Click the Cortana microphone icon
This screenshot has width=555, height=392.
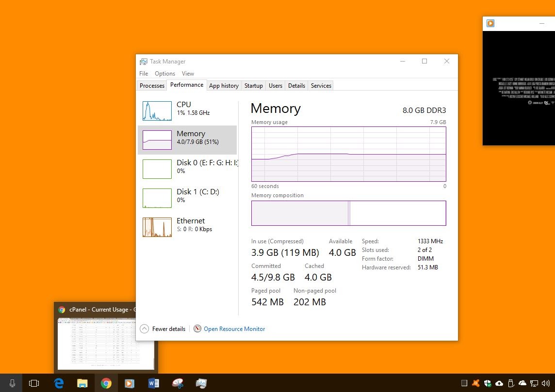[x=12, y=383]
